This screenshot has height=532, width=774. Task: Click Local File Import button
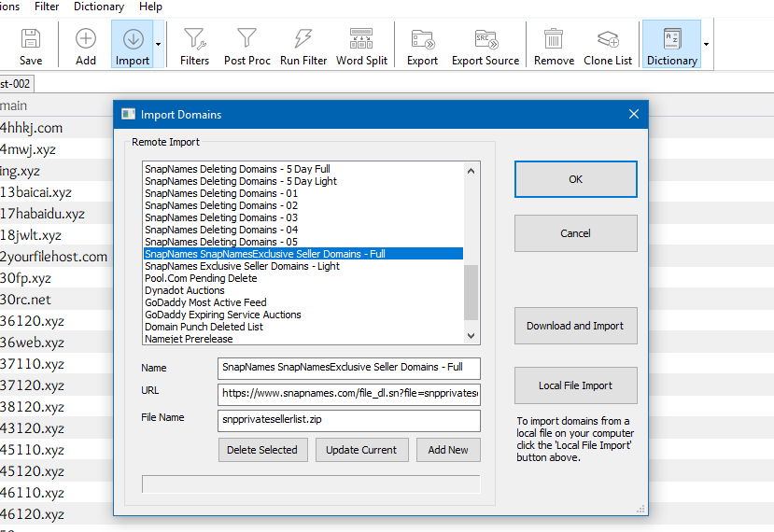[575, 385]
